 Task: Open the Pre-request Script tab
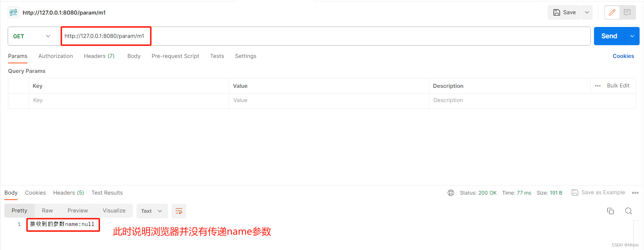(175, 56)
